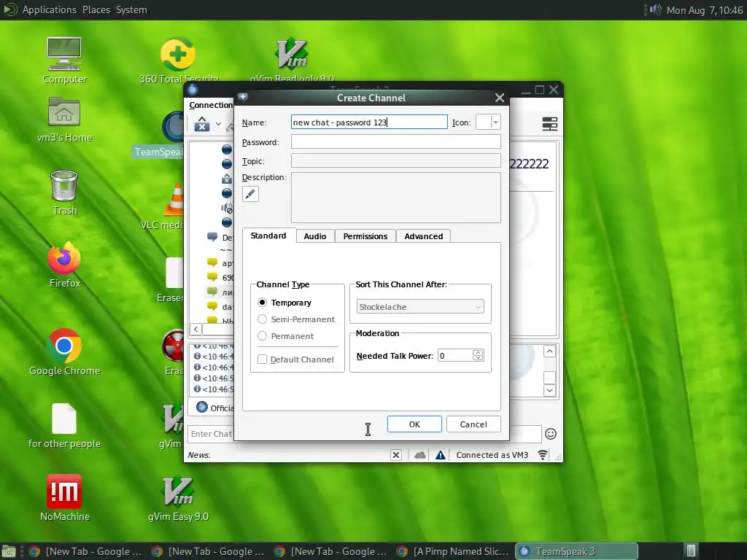Click the Description text area
The height and width of the screenshot is (560, 747).
[396, 197]
